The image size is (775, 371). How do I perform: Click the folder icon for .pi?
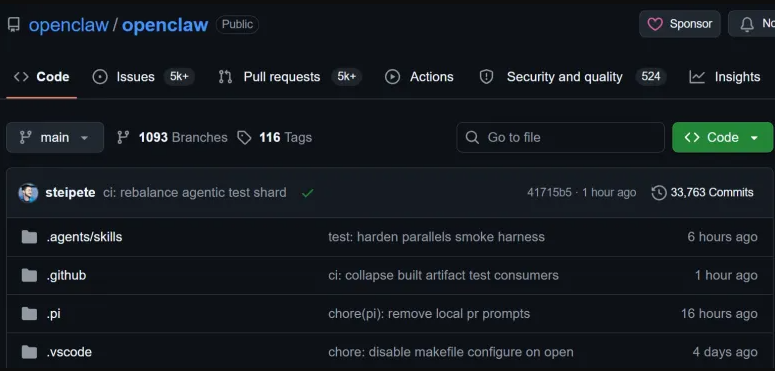(x=29, y=314)
